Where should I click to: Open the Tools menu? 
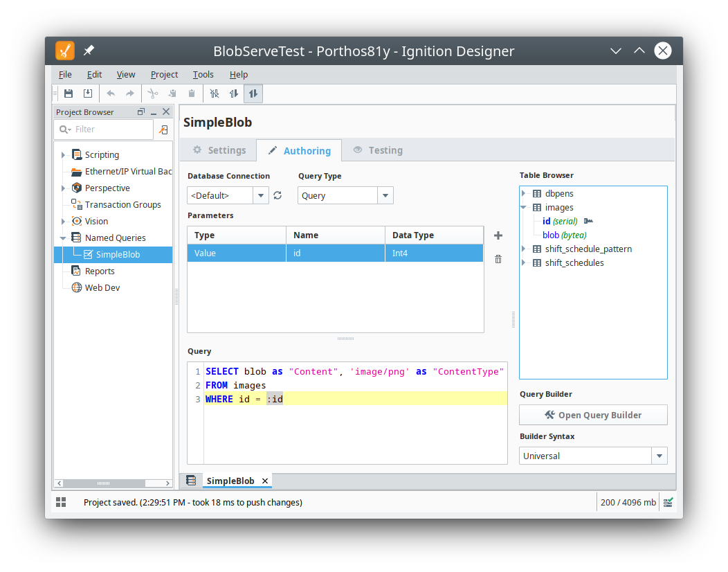click(x=203, y=74)
